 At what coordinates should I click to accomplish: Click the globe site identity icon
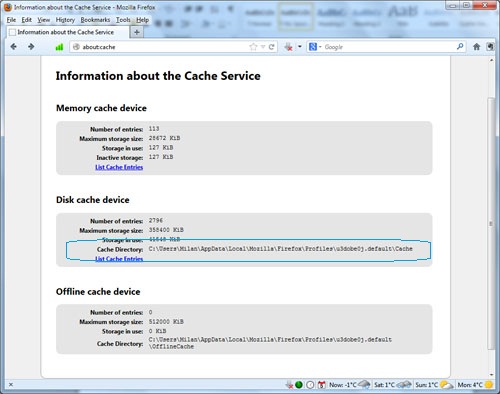76,47
